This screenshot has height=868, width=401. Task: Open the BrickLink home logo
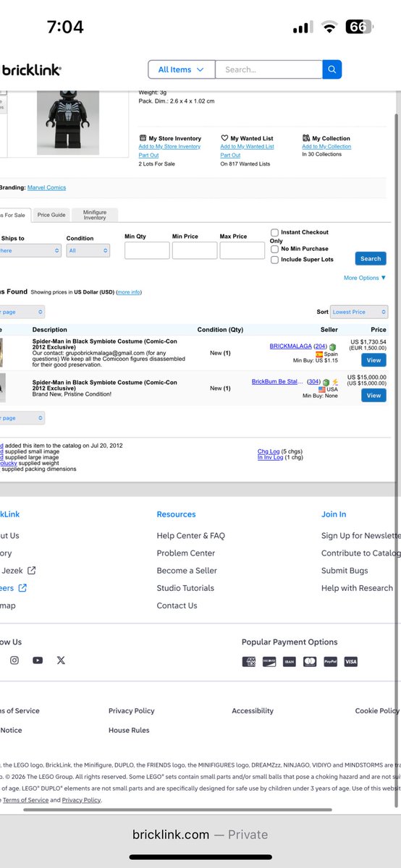pyautogui.click(x=31, y=69)
